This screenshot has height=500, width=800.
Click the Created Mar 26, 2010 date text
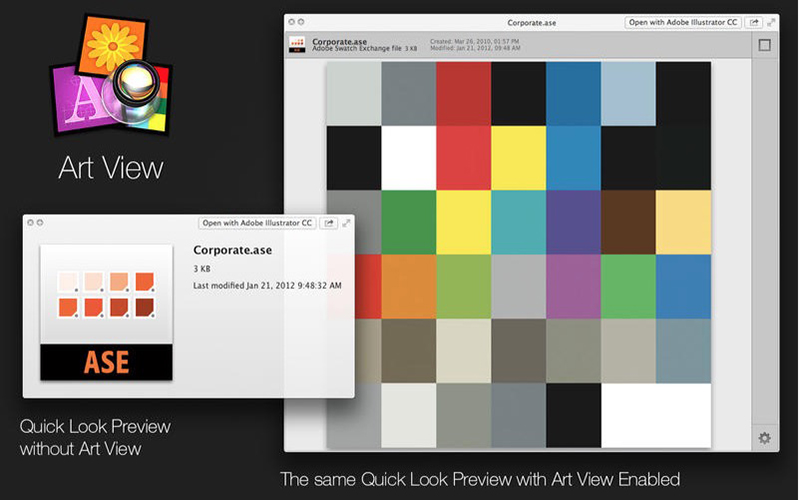point(474,41)
